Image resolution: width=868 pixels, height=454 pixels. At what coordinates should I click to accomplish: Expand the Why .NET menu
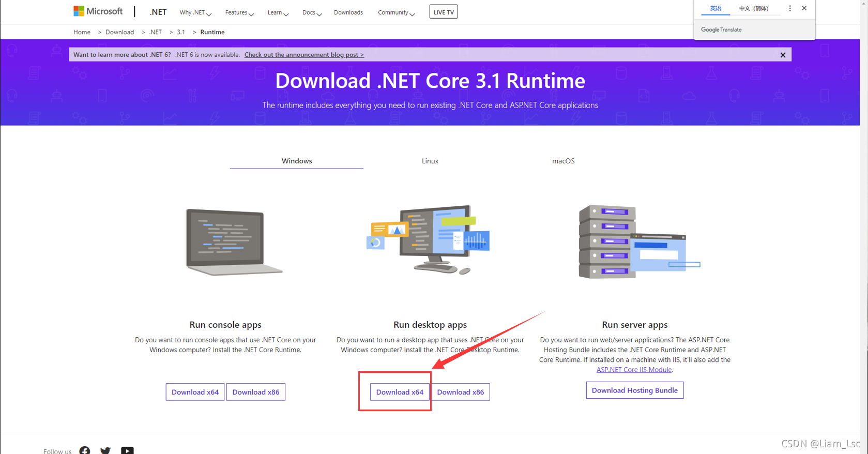[x=195, y=12]
